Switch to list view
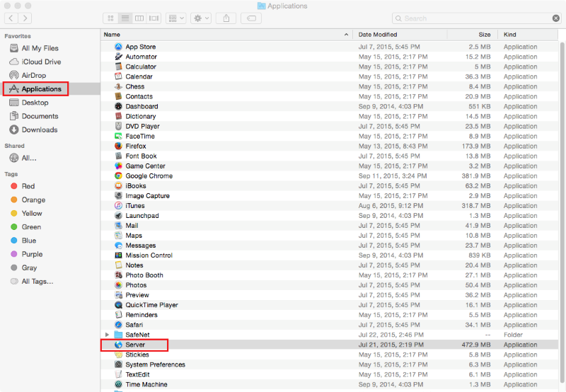 125,18
